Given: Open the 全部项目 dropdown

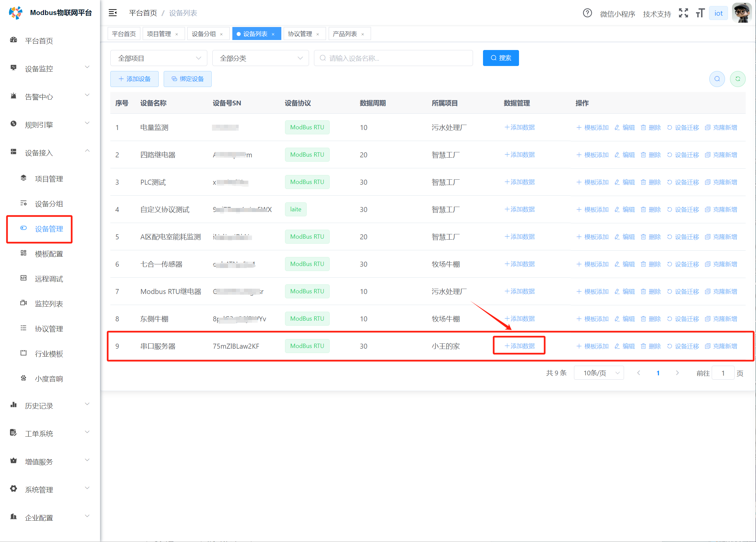Looking at the screenshot, I should click(x=159, y=58).
